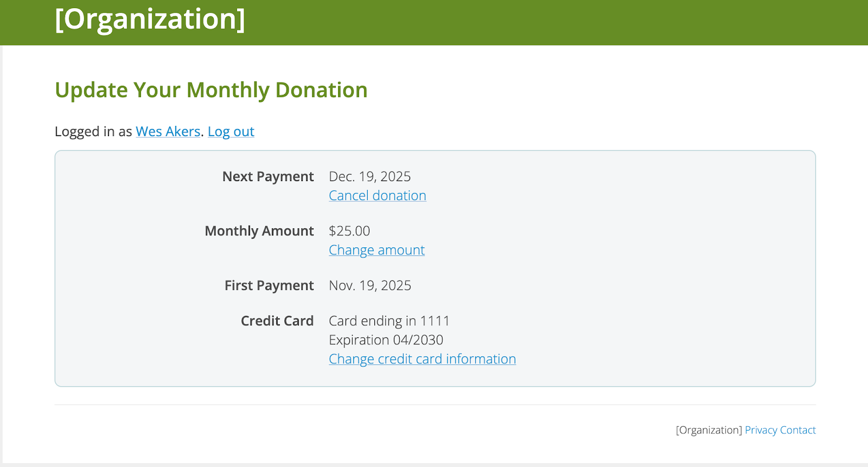Open the Wes Akers profile link
The width and height of the screenshot is (868, 467).
pyautogui.click(x=168, y=132)
